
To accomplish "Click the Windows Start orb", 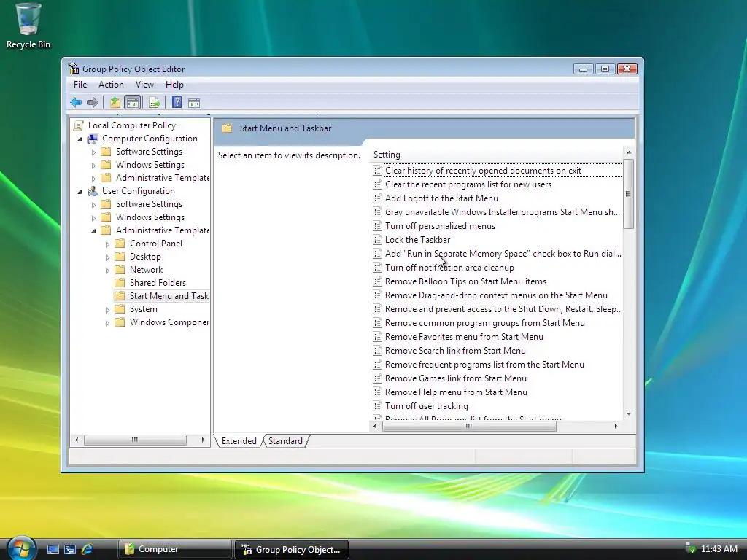I will [21, 548].
